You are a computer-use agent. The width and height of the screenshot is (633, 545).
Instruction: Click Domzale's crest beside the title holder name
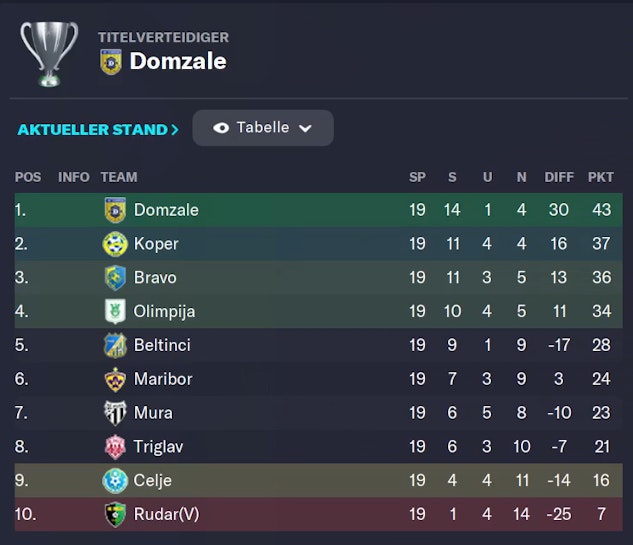point(110,62)
